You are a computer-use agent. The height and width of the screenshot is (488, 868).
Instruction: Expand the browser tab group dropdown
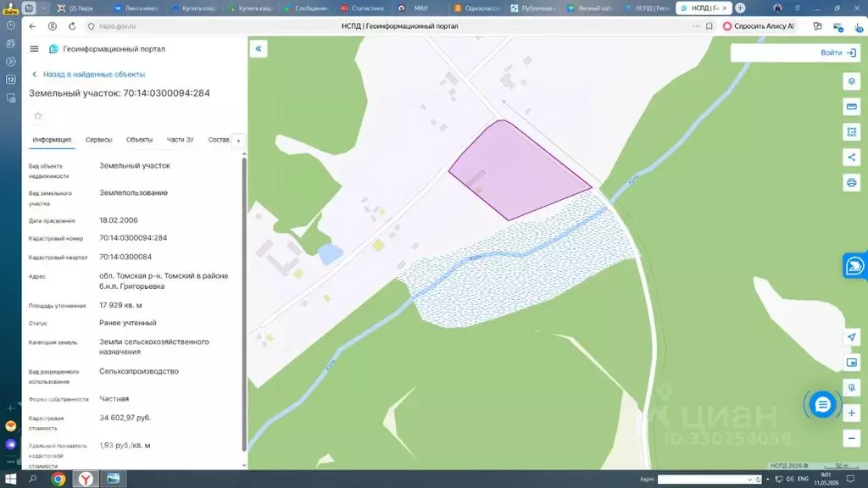tap(43, 8)
